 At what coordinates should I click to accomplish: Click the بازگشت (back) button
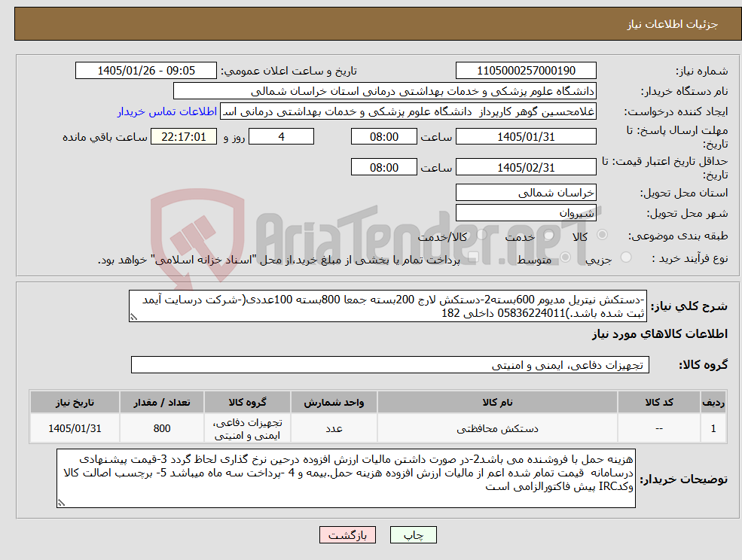click(x=347, y=535)
